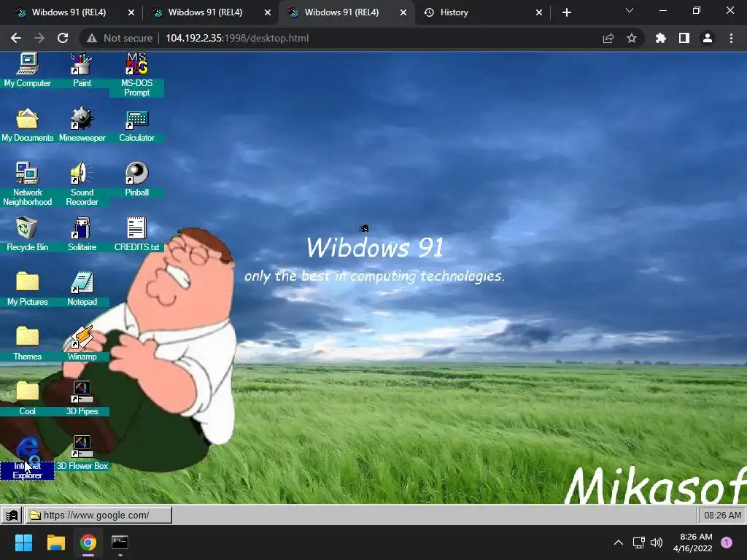Select the https://www.google.com/ taskbar item
Image resolution: width=747 pixels, height=560 pixels.
pos(98,516)
